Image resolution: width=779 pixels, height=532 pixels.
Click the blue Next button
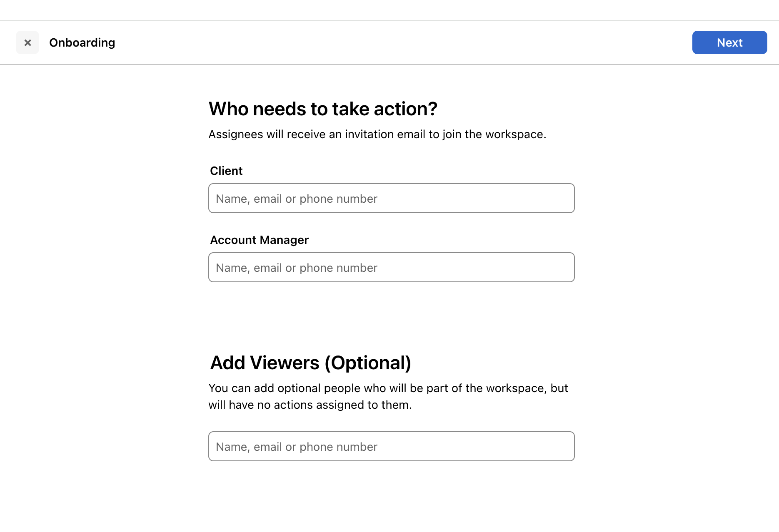click(729, 42)
